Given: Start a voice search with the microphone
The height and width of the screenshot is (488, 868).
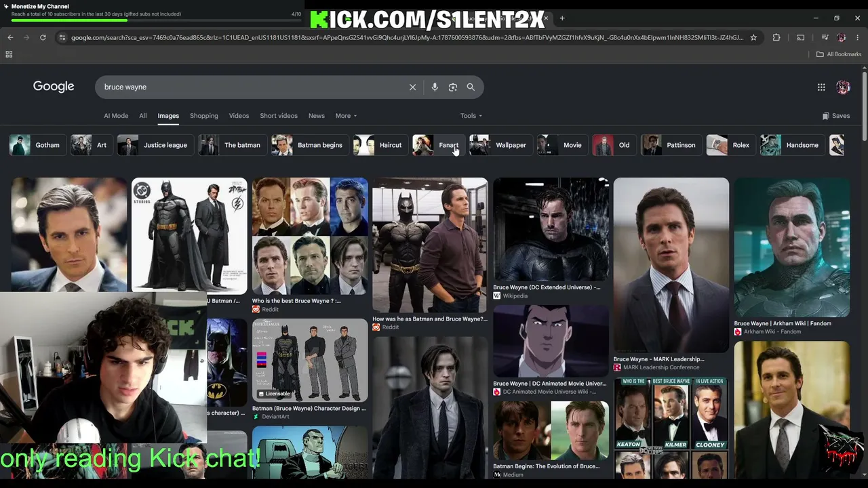Looking at the screenshot, I should pos(435,87).
